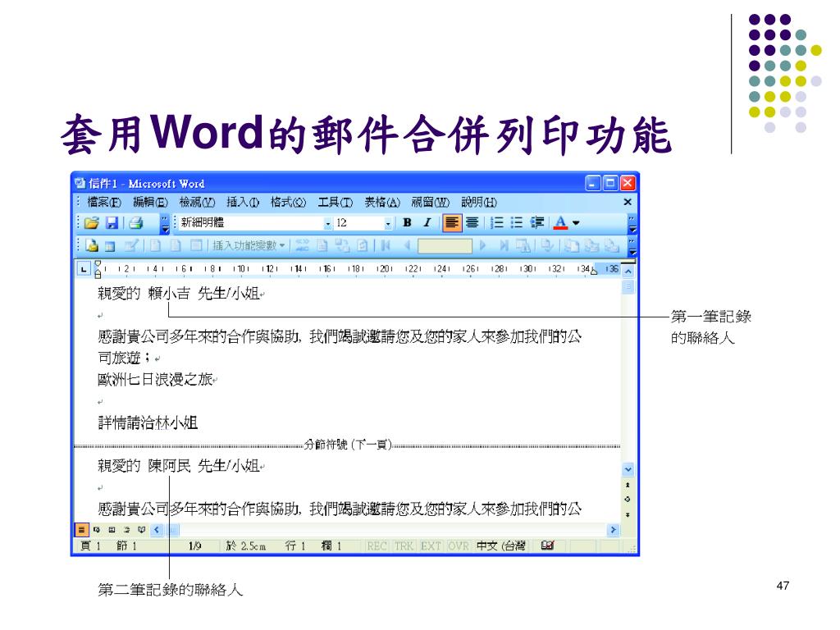Go to the next mail merge record
The height and width of the screenshot is (630, 840).
(x=482, y=245)
